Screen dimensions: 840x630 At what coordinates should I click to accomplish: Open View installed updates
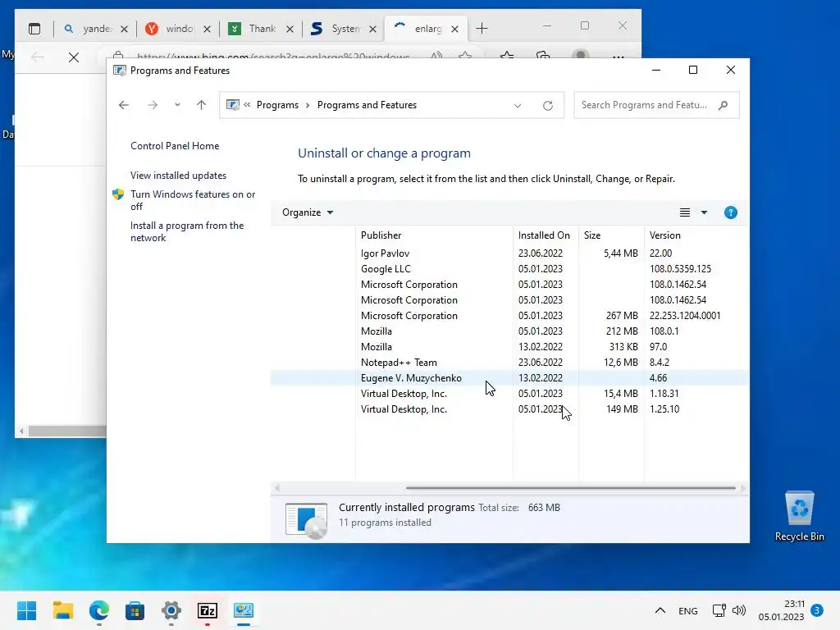[178, 176]
